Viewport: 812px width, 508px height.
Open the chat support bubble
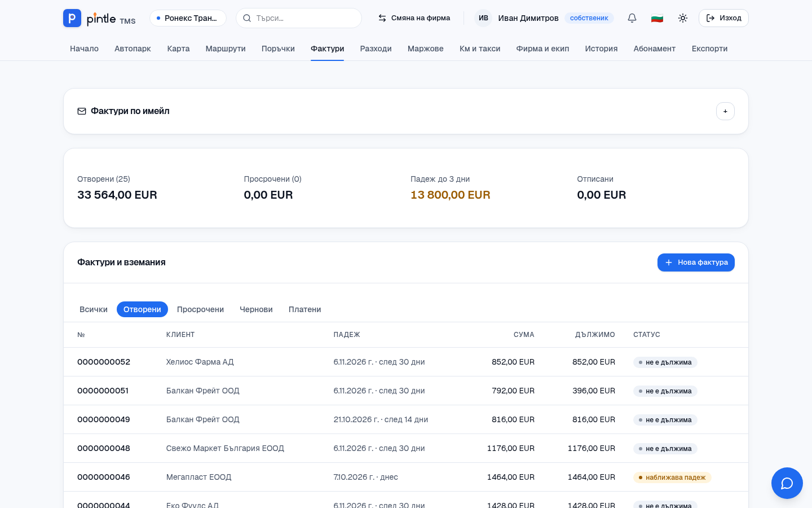(787, 483)
